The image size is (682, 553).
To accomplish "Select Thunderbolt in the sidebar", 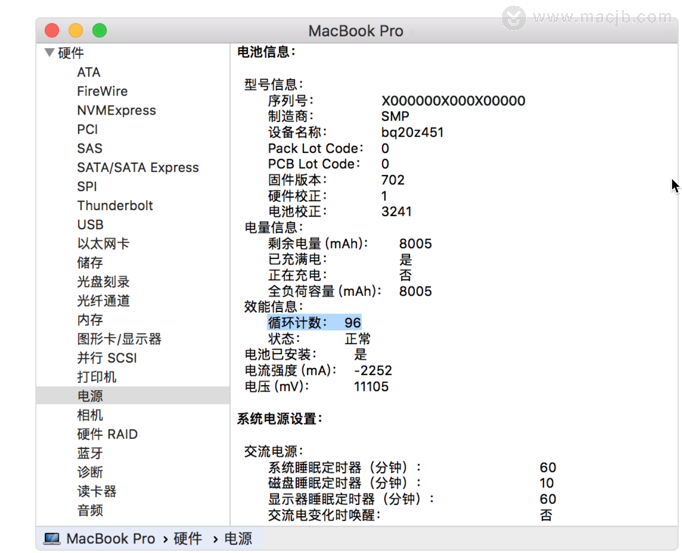I will (x=115, y=206).
